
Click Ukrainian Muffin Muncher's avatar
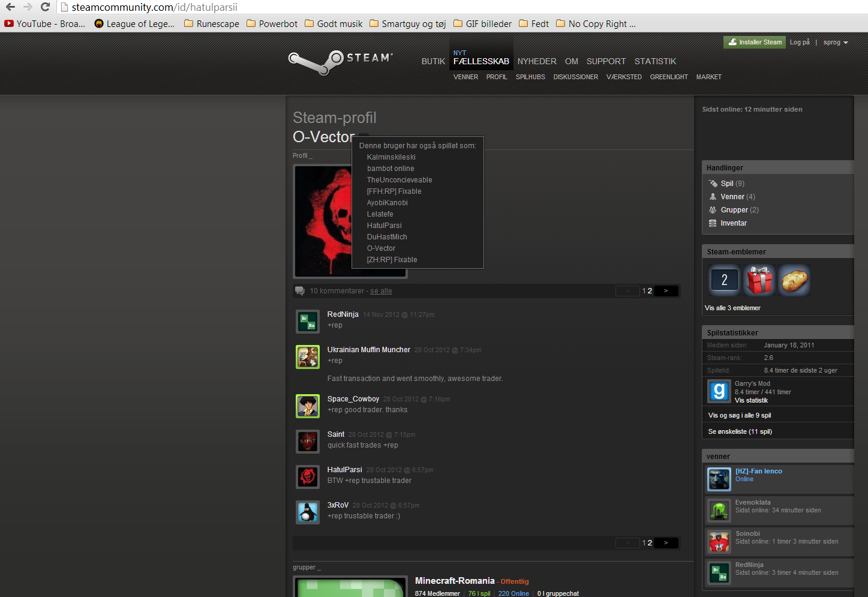[x=308, y=357]
